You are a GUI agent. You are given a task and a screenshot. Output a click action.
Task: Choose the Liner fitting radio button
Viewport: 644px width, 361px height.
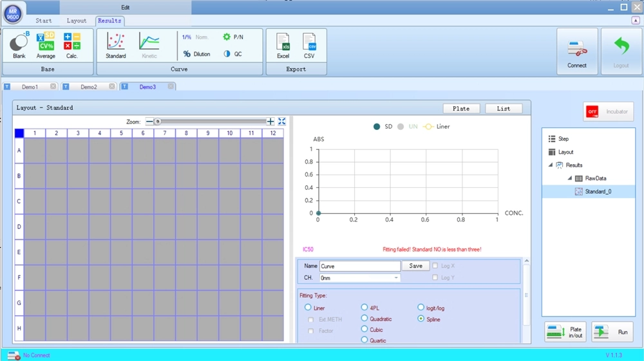coord(308,308)
